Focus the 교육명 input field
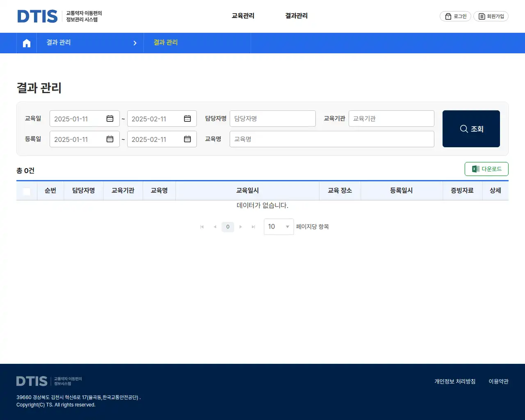 point(332,139)
